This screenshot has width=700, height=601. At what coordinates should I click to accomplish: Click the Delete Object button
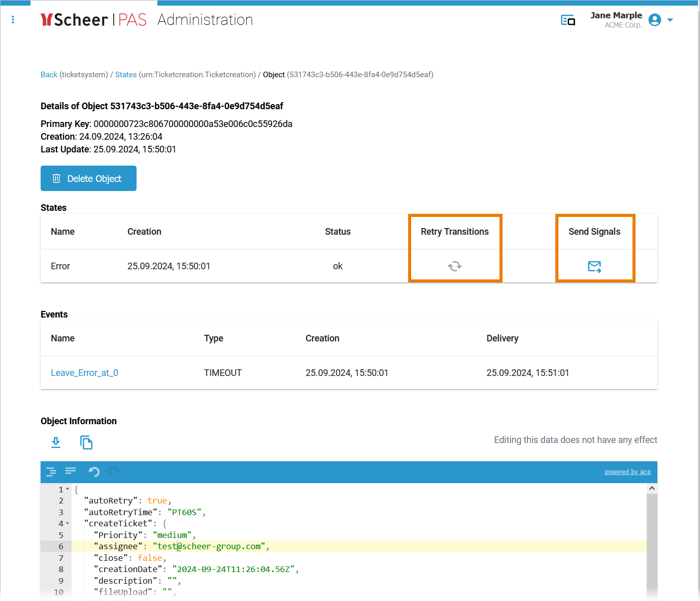[x=88, y=178]
